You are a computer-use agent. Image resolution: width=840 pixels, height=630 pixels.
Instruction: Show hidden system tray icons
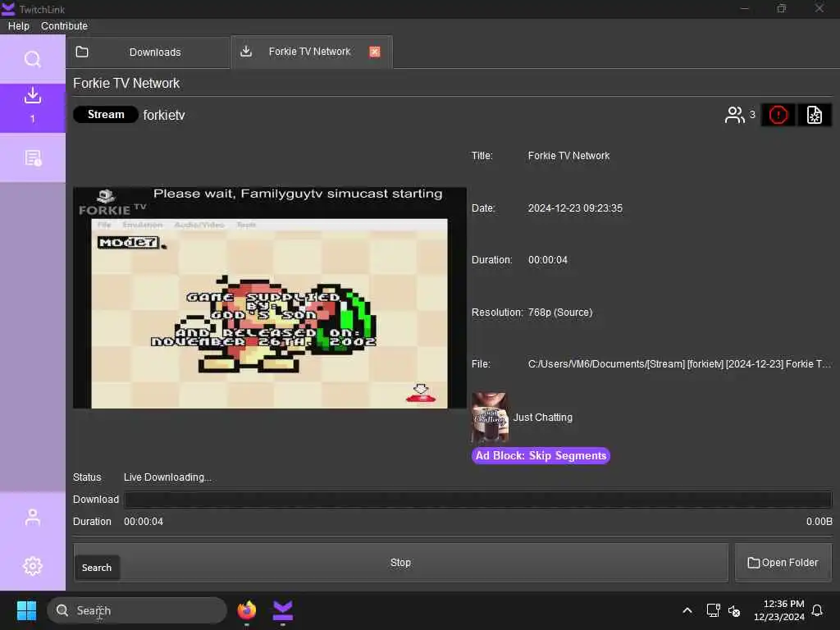[687, 610]
